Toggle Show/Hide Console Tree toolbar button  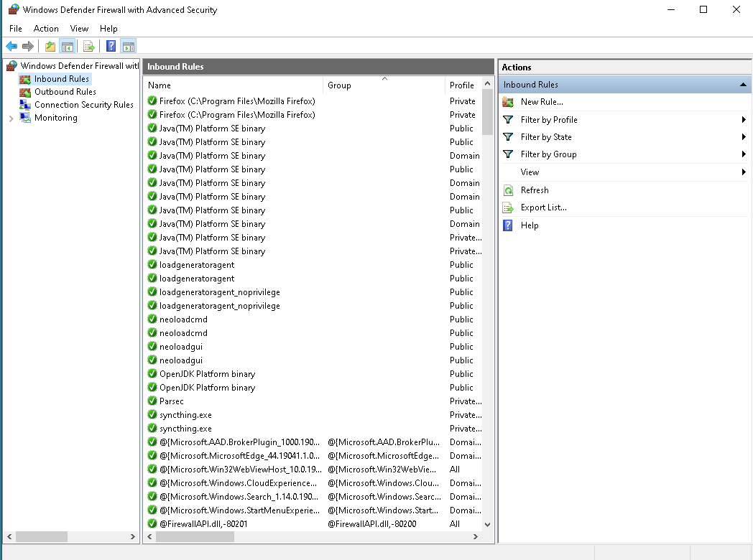click(68, 47)
